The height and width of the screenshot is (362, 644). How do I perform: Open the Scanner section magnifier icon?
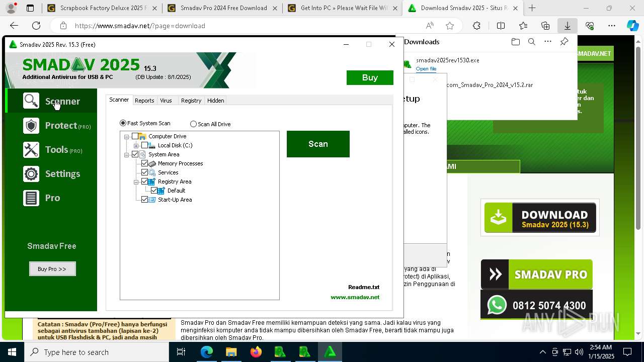point(31,101)
